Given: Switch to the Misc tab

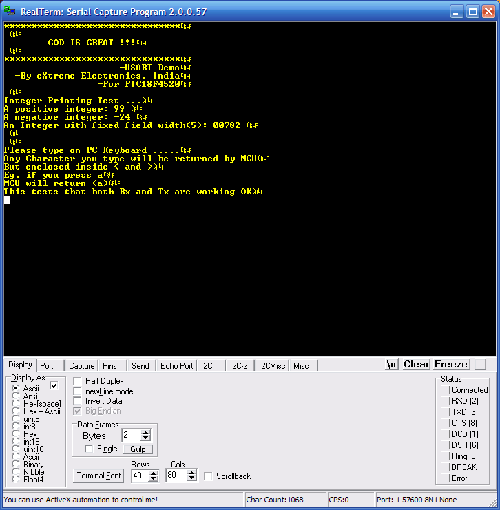Looking at the screenshot, I should click(303, 366).
